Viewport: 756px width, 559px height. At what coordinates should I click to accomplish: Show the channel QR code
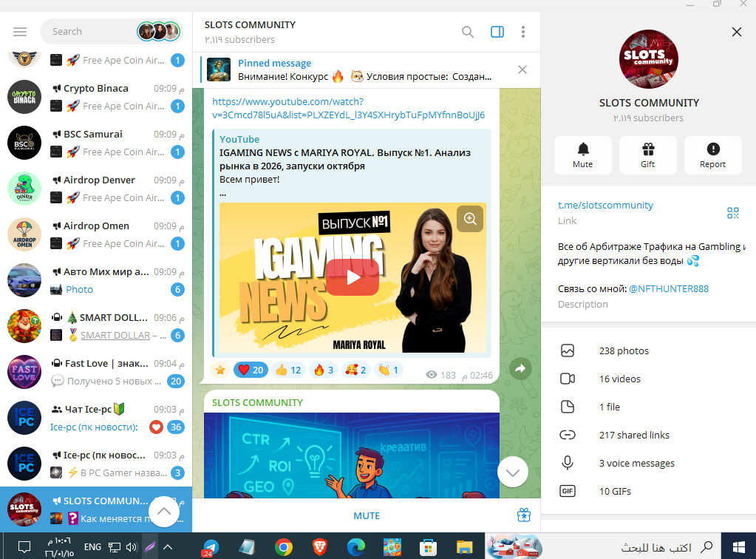[733, 213]
